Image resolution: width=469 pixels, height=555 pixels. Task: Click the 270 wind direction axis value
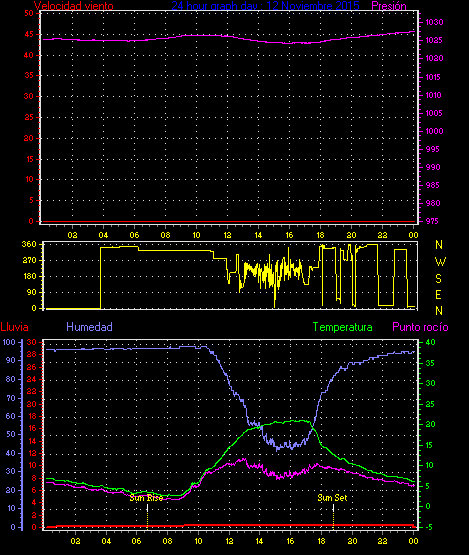coord(29,261)
